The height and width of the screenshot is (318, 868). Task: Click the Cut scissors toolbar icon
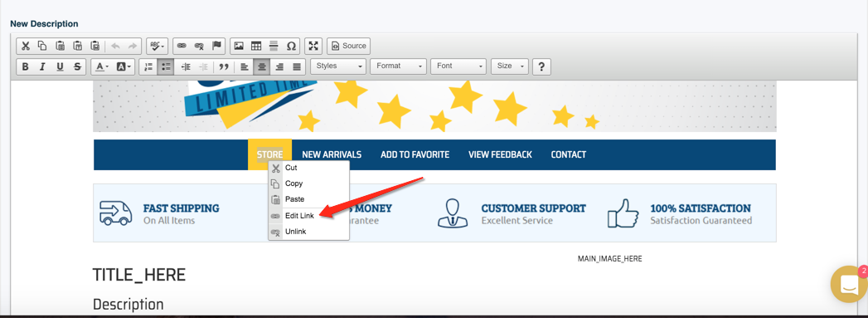pyautogui.click(x=25, y=46)
